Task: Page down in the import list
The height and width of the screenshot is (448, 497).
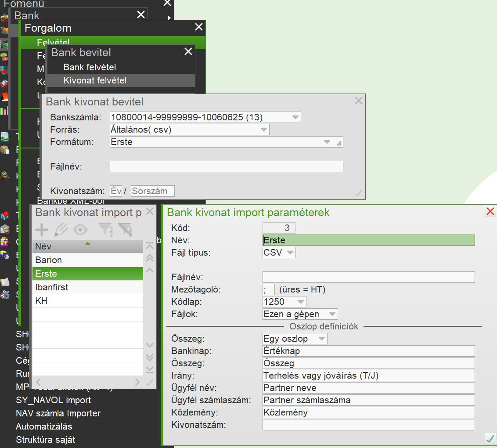Action: coord(150,358)
